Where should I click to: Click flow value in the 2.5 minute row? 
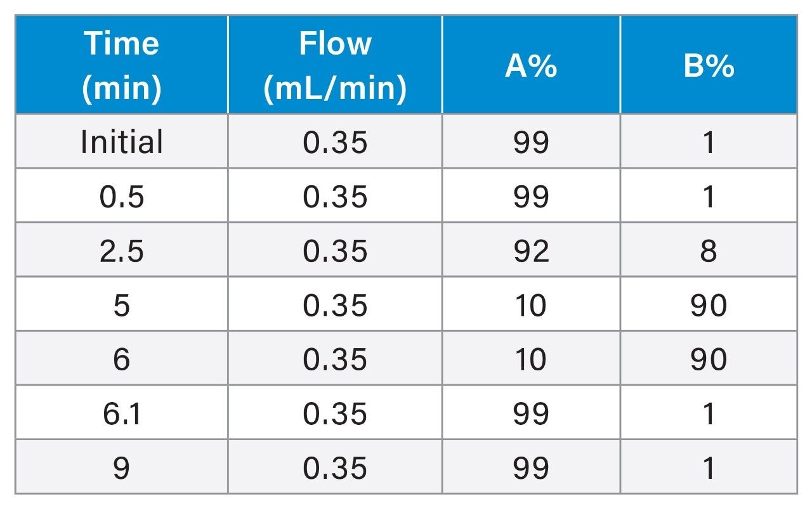[x=335, y=250]
